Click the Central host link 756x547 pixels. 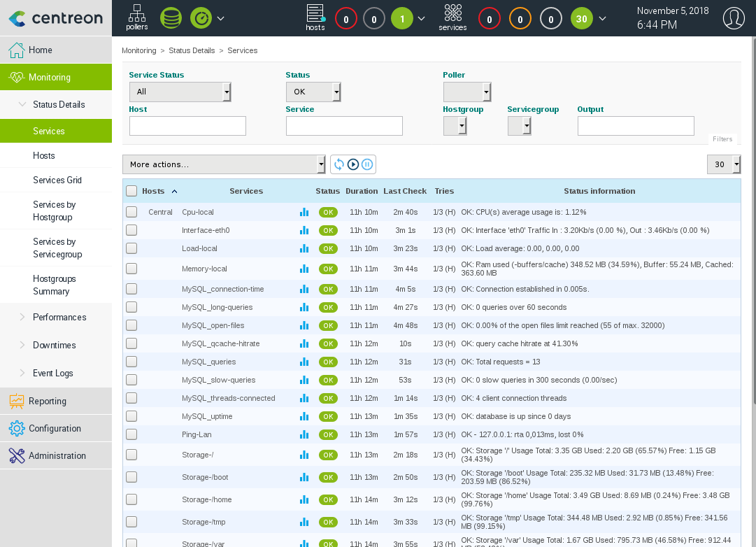161,212
